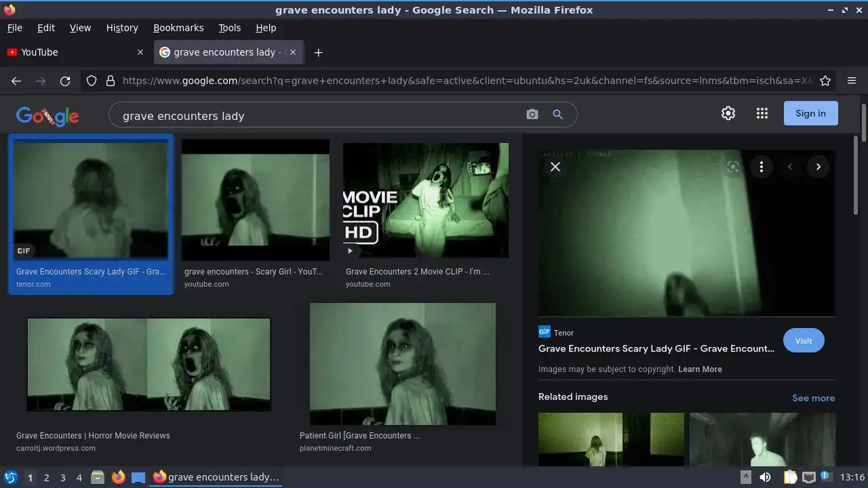Open the Tools menu
Viewport: 868px width, 488px height.
[229, 28]
